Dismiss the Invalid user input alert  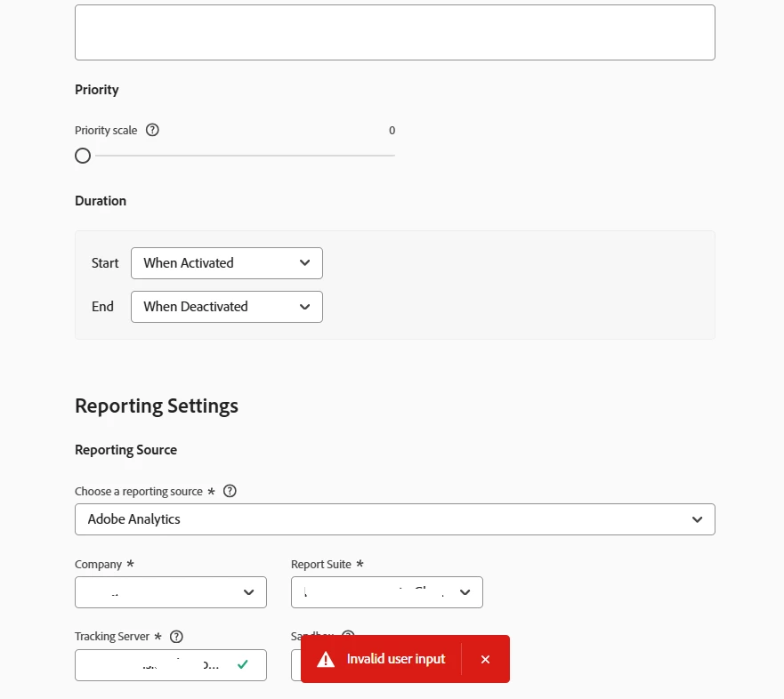point(485,660)
